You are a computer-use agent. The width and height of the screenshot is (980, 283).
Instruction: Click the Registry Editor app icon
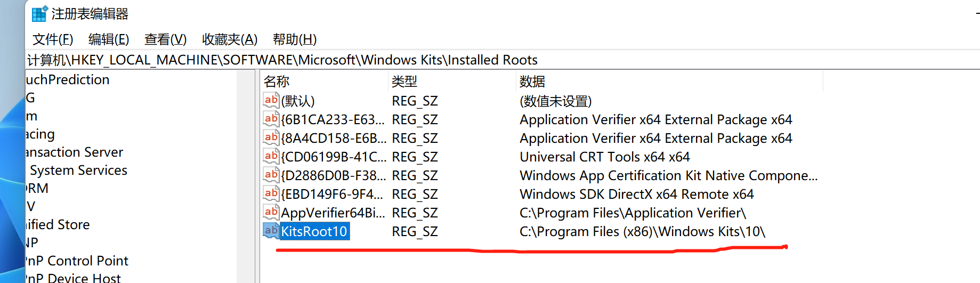(x=40, y=14)
